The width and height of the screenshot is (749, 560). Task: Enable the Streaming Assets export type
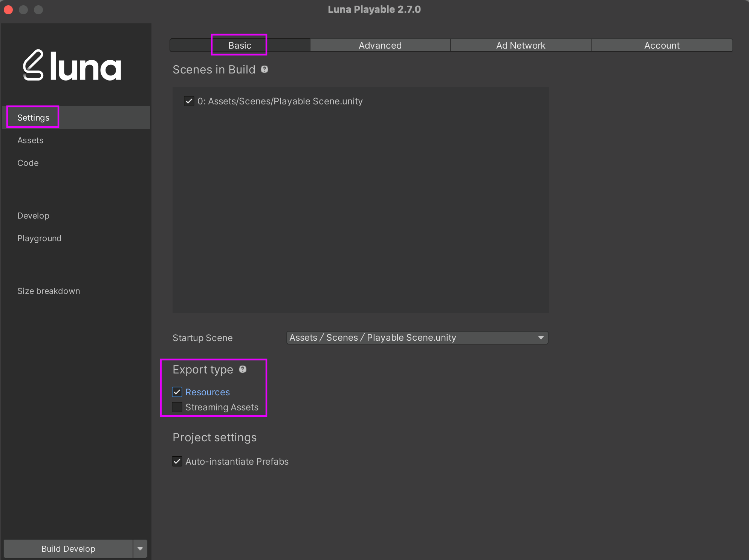click(178, 407)
